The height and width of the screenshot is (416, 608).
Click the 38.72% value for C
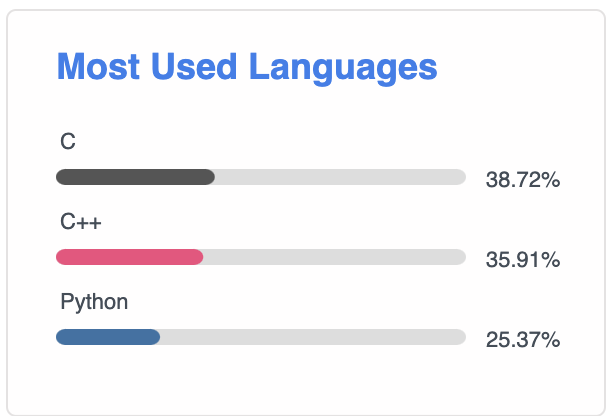(x=523, y=180)
